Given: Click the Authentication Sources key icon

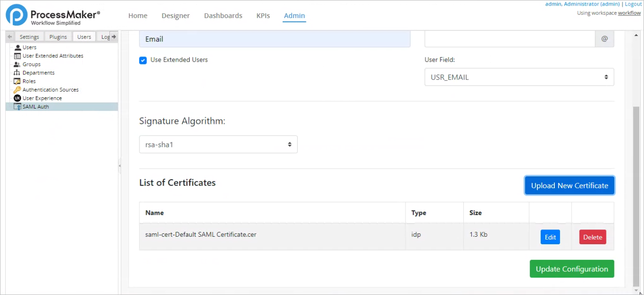Looking at the screenshot, I should point(18,90).
